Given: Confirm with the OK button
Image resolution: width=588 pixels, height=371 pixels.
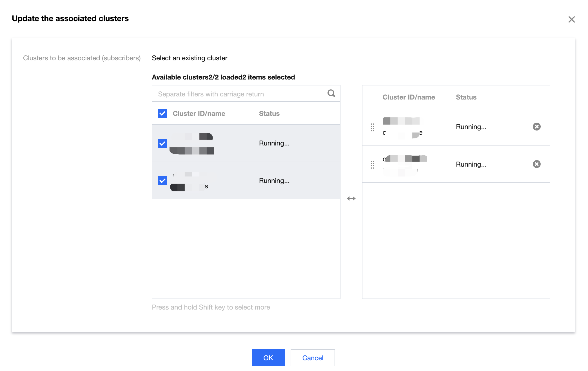Looking at the screenshot, I should [268, 358].
